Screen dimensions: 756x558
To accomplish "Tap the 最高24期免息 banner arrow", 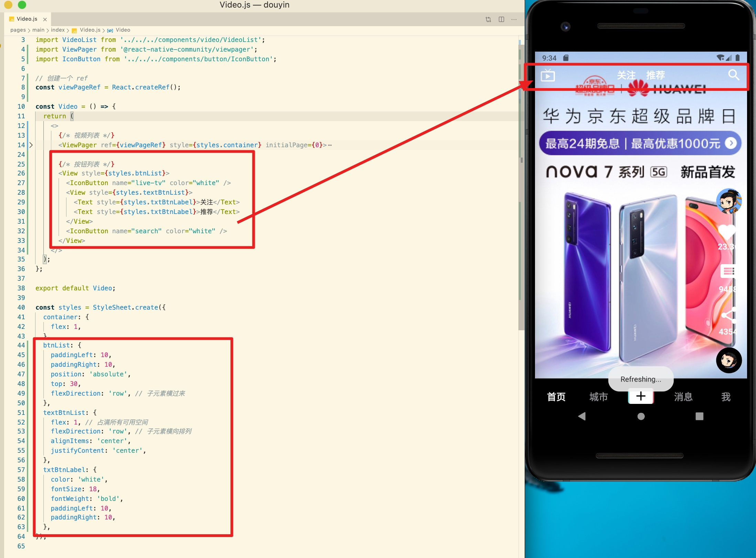I will tap(731, 143).
